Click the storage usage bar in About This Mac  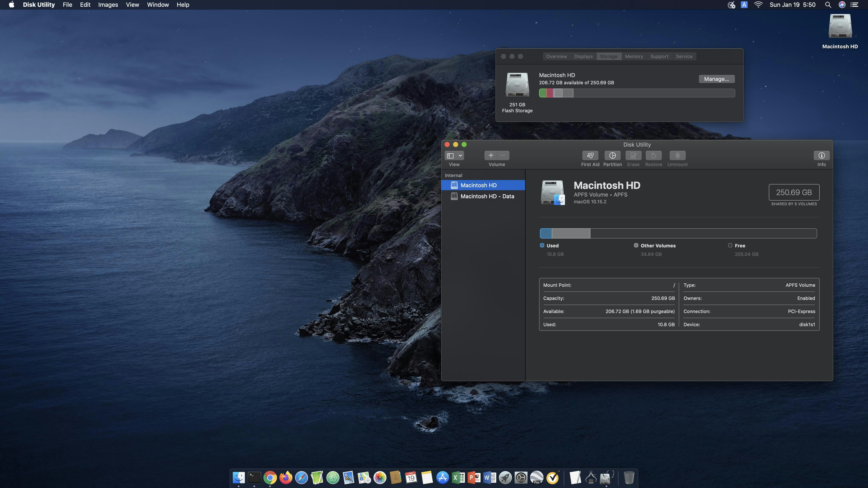tap(637, 93)
